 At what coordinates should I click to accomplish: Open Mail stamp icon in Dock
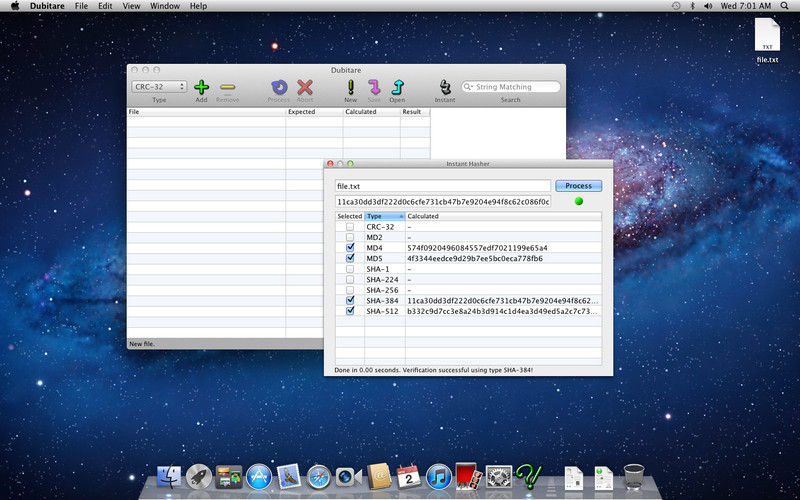tap(289, 477)
